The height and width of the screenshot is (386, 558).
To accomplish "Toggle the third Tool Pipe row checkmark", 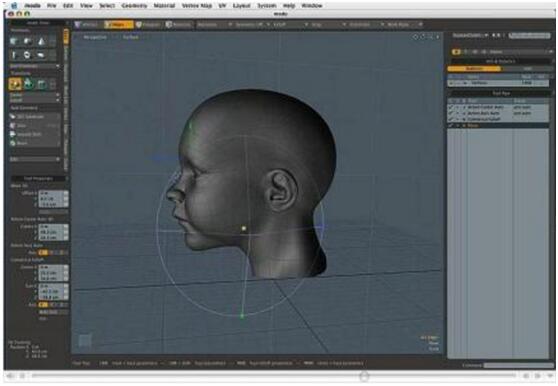I will [451, 119].
